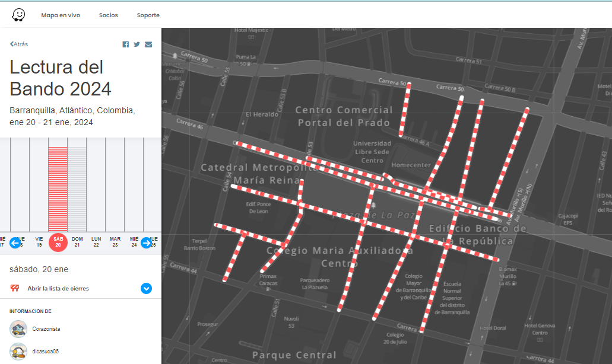Click the Hotel Doral map label
The width and height of the screenshot is (612, 364).
pyautogui.click(x=493, y=328)
